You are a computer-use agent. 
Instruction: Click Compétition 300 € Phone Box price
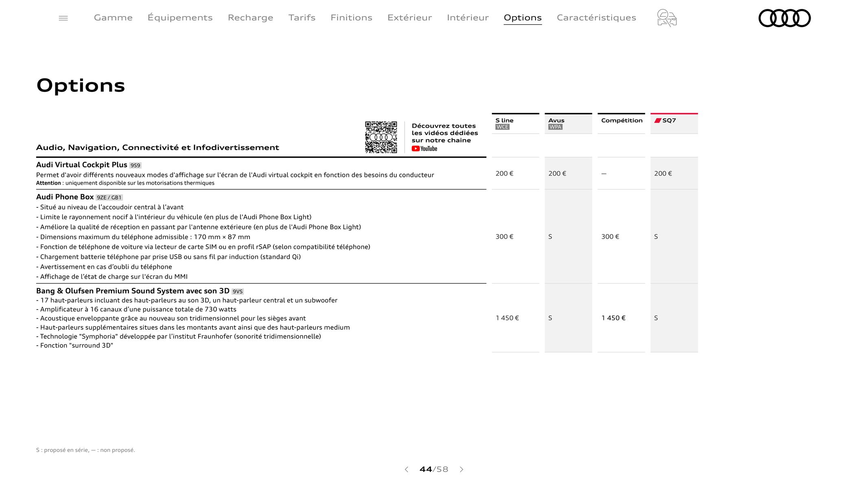610,237
